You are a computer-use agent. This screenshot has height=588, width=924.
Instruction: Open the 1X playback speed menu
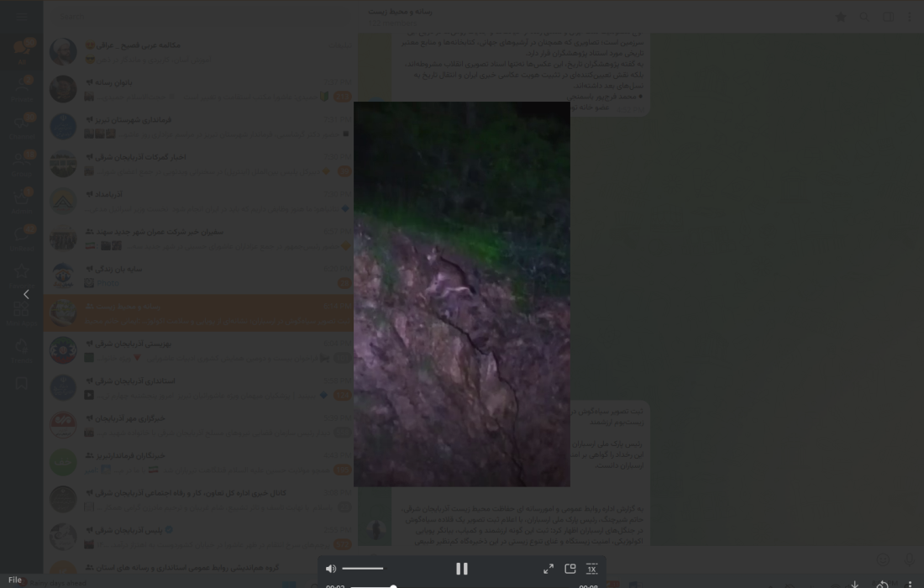click(591, 569)
